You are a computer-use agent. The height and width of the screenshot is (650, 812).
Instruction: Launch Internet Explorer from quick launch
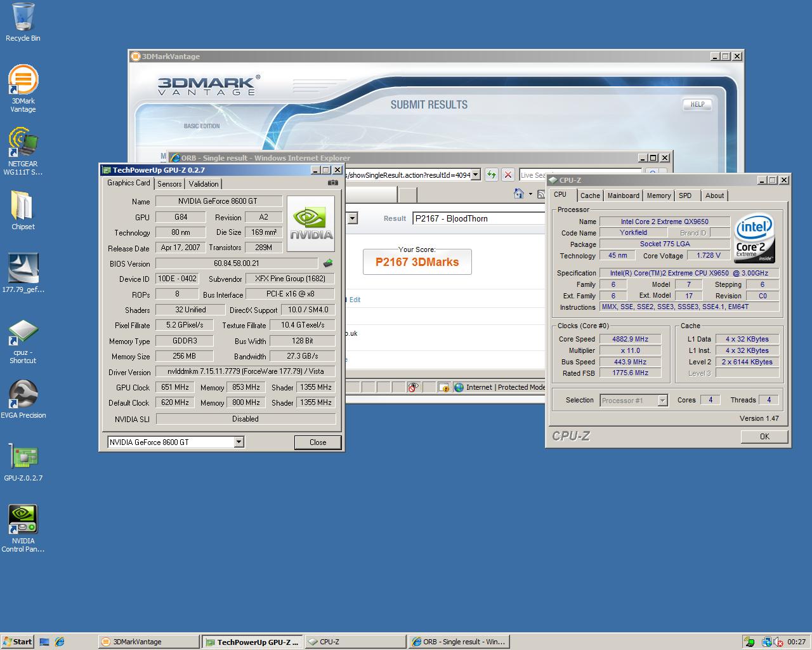pyautogui.click(x=59, y=642)
